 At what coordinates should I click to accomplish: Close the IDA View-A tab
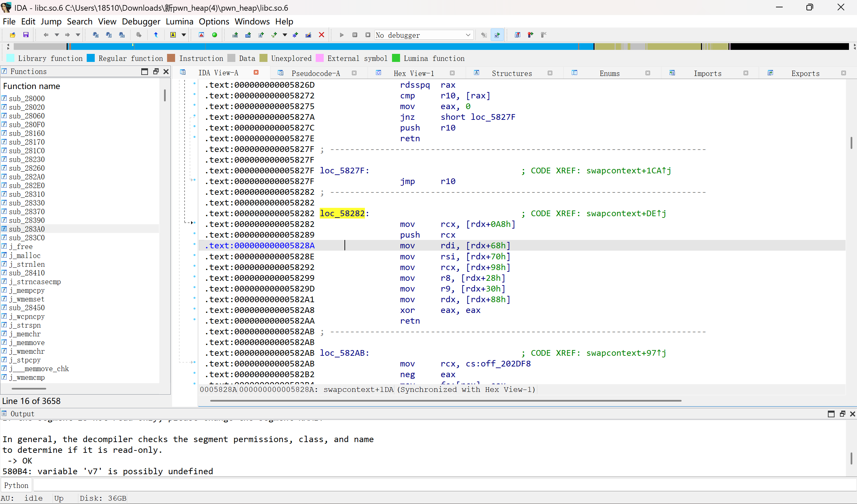256,72
